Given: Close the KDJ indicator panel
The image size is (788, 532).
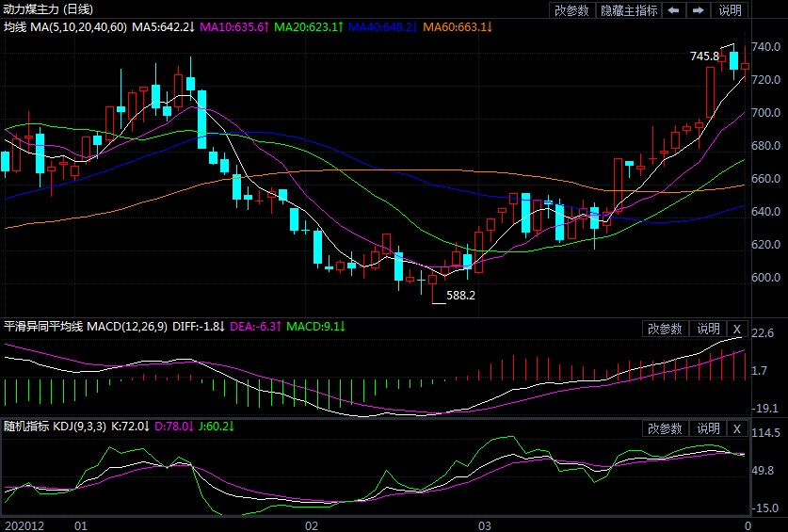Looking at the screenshot, I should (737, 428).
